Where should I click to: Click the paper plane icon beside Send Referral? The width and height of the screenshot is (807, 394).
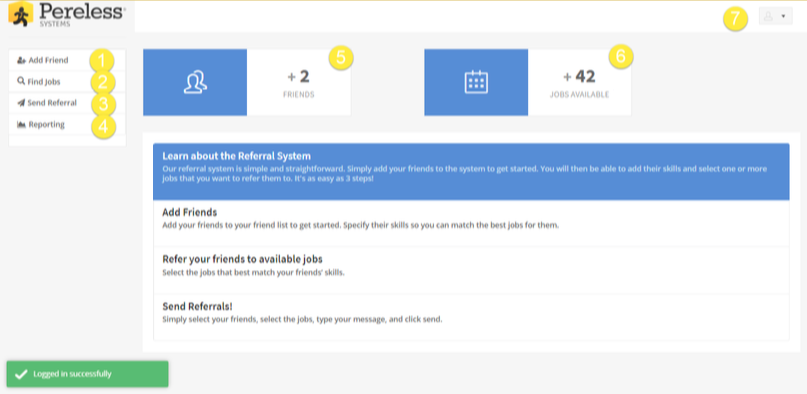tap(21, 103)
